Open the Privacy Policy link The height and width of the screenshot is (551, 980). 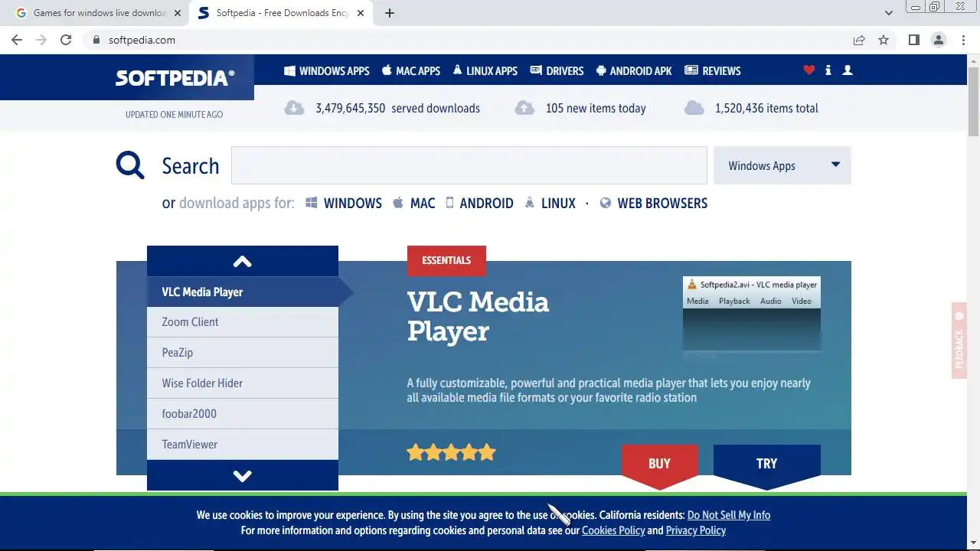[696, 530]
